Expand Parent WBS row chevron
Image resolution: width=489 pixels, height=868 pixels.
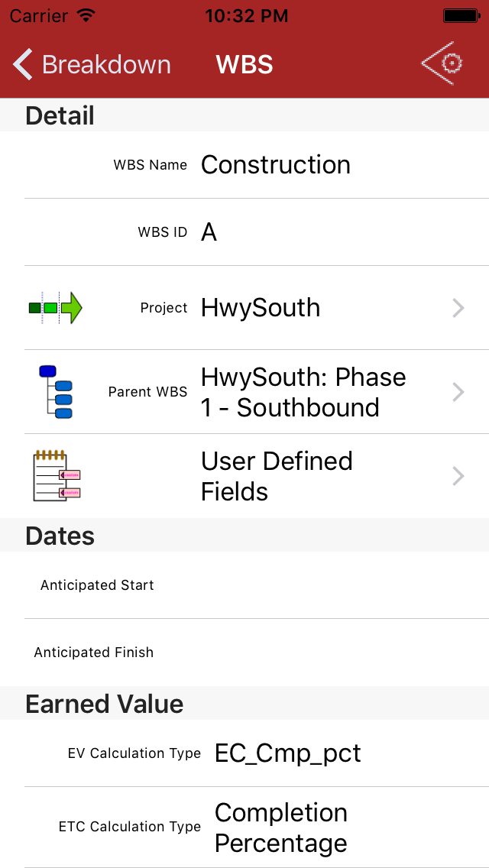coord(458,392)
